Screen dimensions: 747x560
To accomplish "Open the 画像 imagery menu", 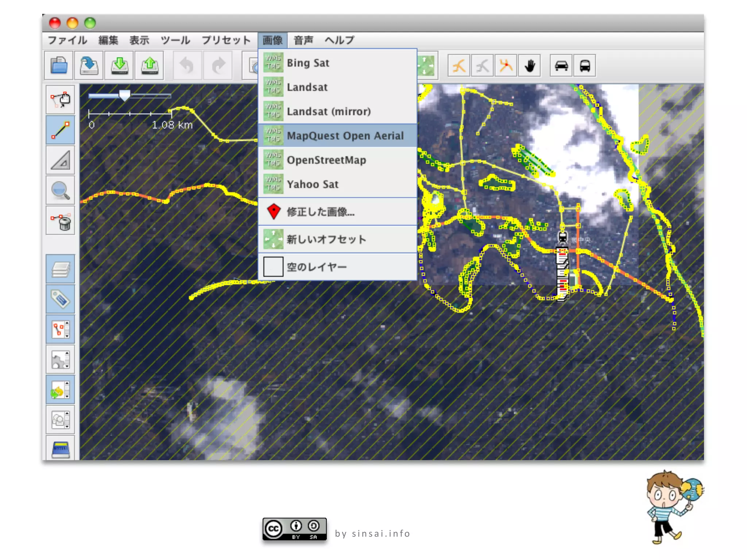I will click(x=272, y=40).
